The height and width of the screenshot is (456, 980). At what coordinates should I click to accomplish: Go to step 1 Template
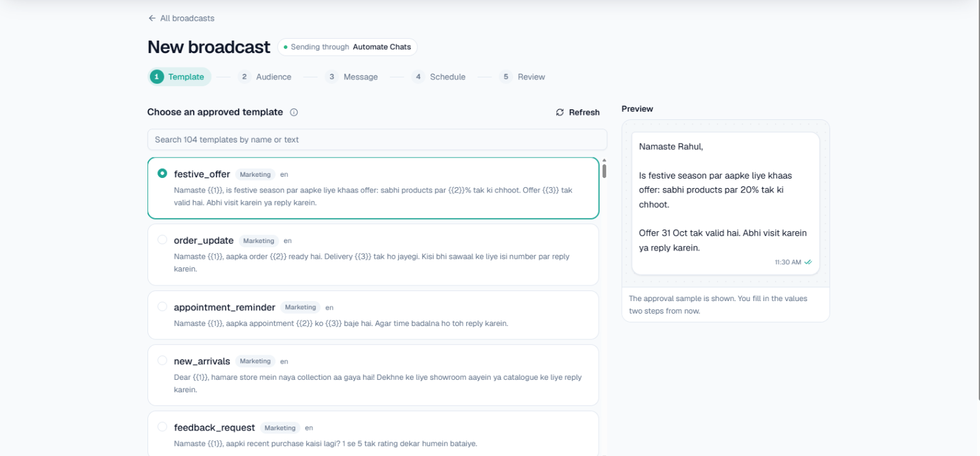[179, 77]
